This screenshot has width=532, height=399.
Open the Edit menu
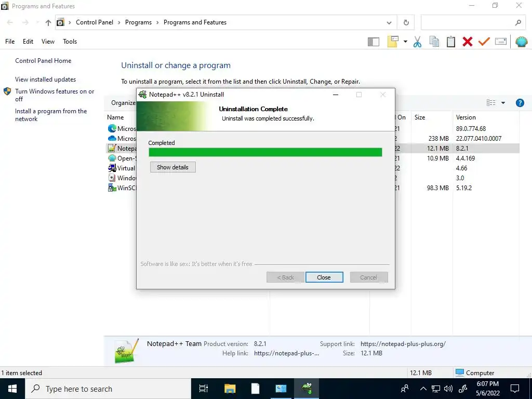point(28,42)
